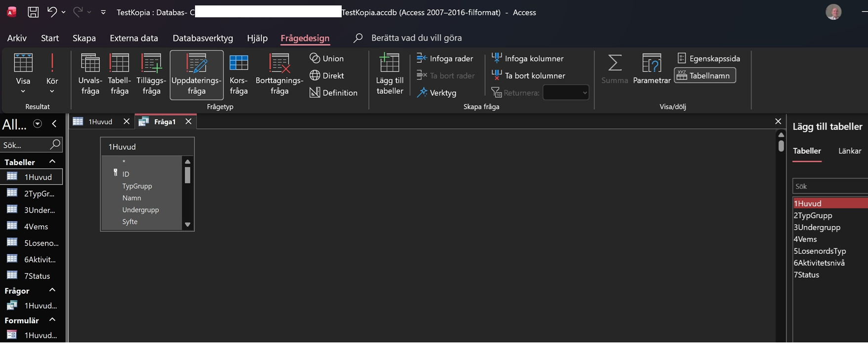
Task: Close the Fråga1 query tab
Action: [188, 122]
